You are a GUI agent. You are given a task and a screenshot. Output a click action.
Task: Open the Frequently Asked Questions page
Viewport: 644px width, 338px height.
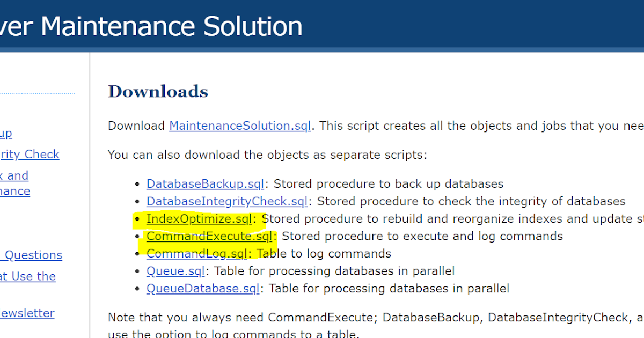(x=32, y=255)
